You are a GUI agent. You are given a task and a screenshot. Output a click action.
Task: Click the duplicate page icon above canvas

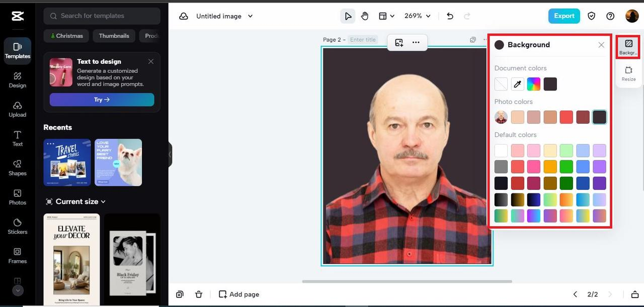472,40
